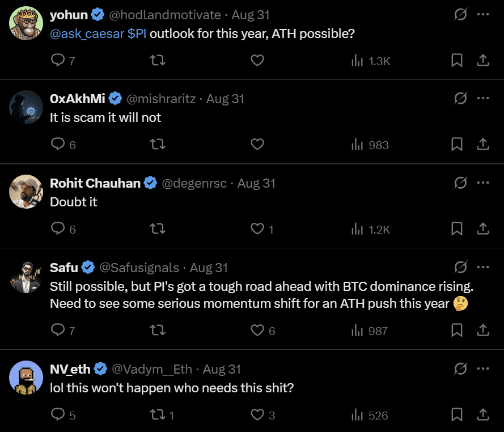Screen dimensions: 504x432
Task: Like Safu's tweet with 6 likes
Action: (x=257, y=330)
